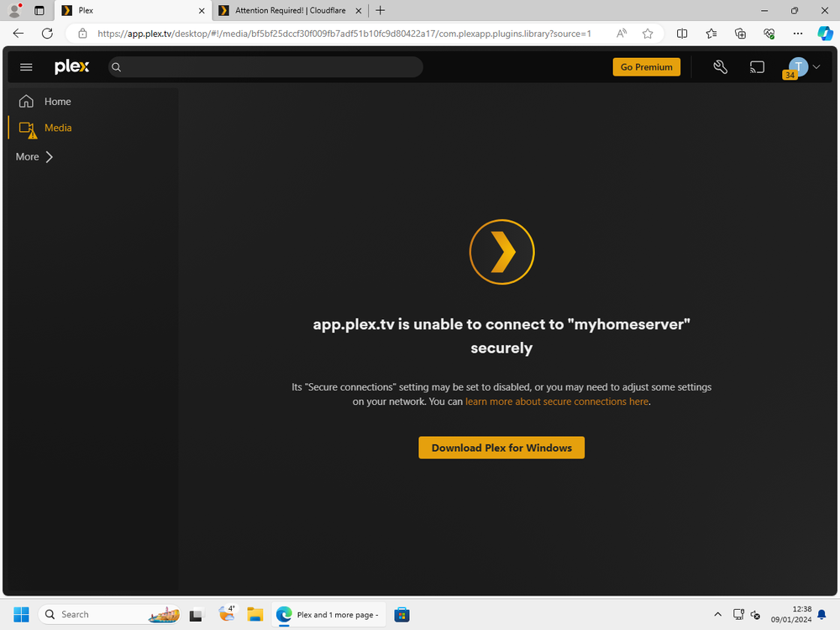Close the Plex browser tab
Image resolution: width=840 pixels, height=630 pixels.
point(202,11)
